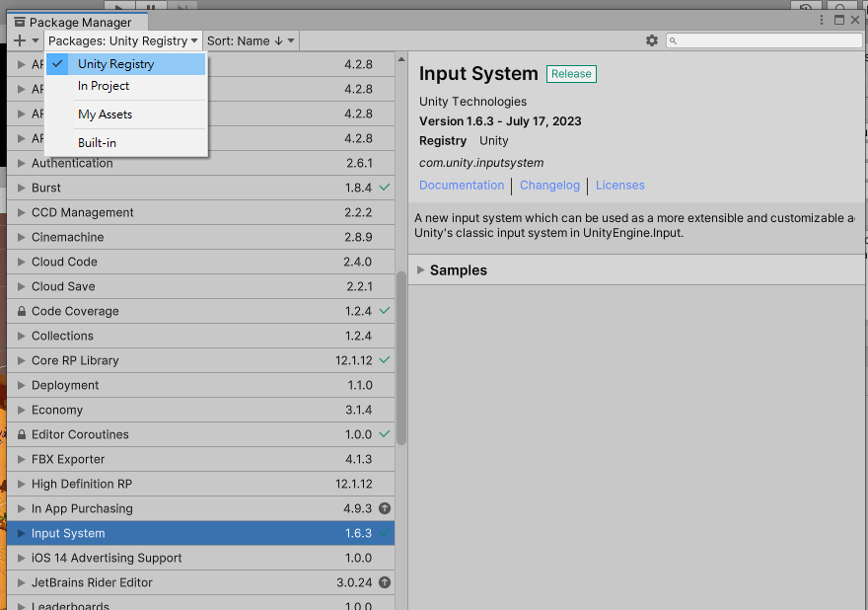Select the Deployment package
Viewport: 868px width, 610px height.
coord(200,385)
